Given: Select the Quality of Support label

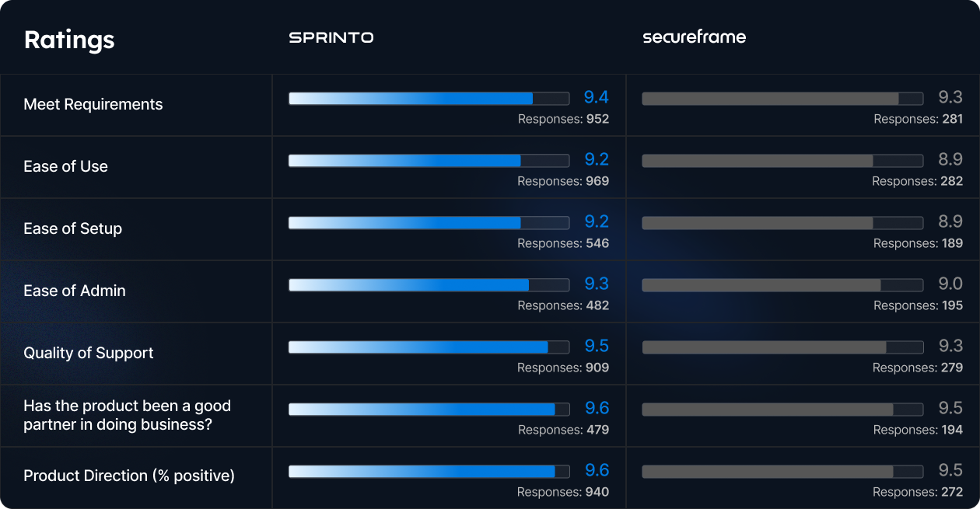Looking at the screenshot, I should pyautogui.click(x=89, y=353).
